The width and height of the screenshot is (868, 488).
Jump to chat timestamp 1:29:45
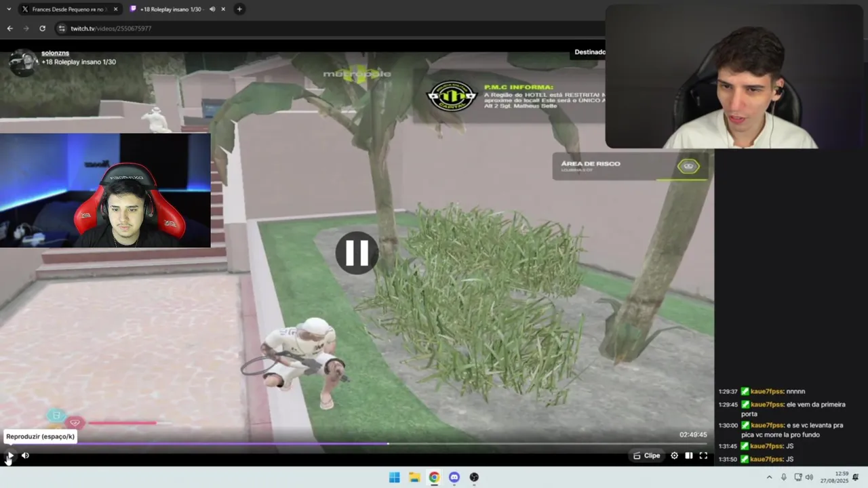[728, 405]
